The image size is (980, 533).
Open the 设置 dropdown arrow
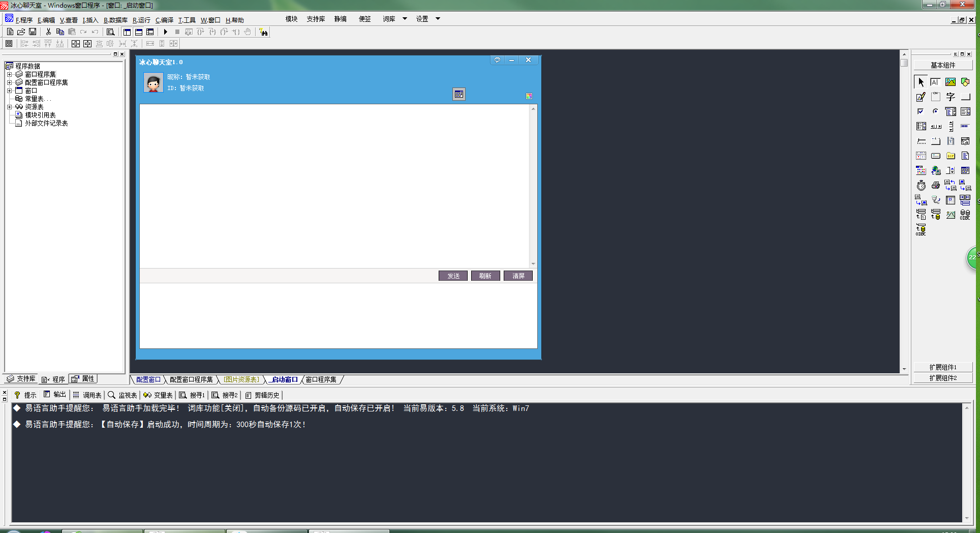[x=438, y=19]
